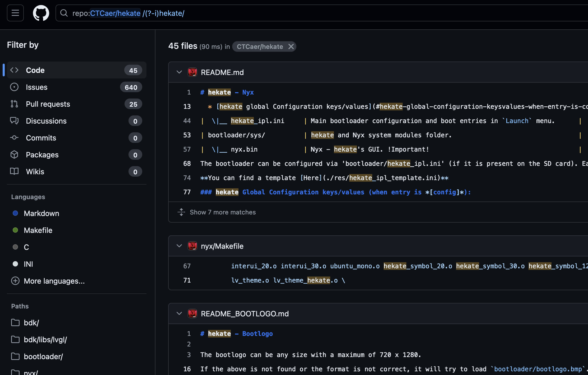Focus the repo search query field
Viewport: 588px width, 375px height.
[322, 13]
